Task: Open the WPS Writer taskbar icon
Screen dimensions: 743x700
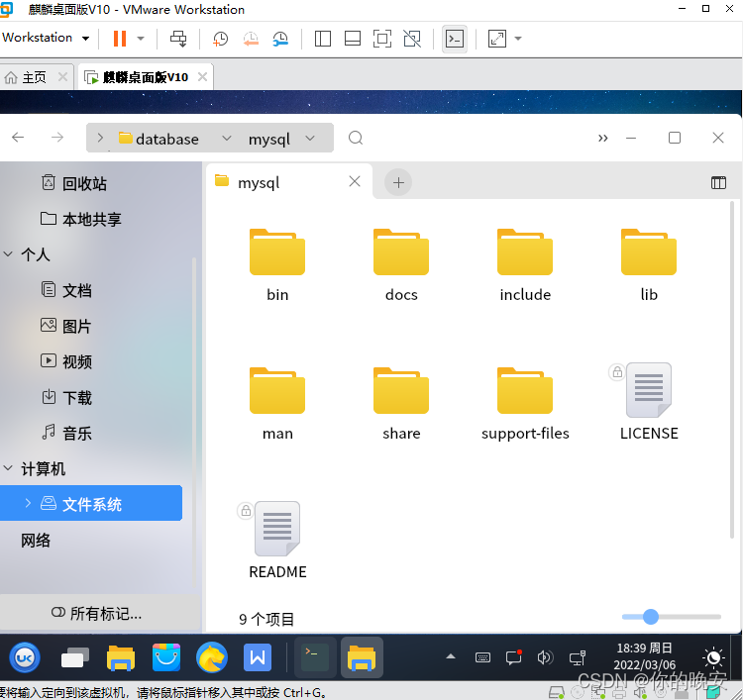Action: pos(258,657)
